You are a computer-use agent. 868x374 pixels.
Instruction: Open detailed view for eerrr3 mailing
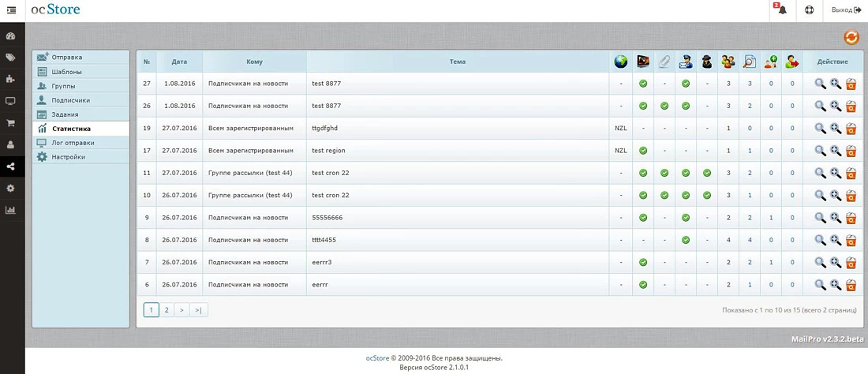tap(836, 262)
